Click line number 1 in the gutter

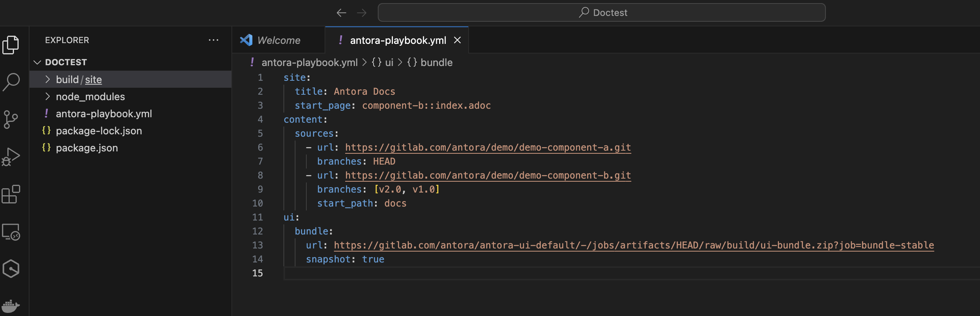260,77
